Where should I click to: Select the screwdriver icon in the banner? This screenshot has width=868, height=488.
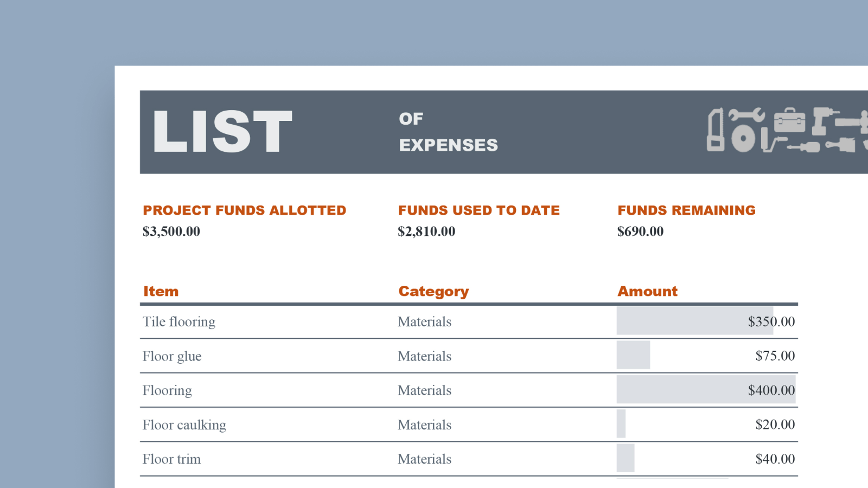(x=804, y=146)
